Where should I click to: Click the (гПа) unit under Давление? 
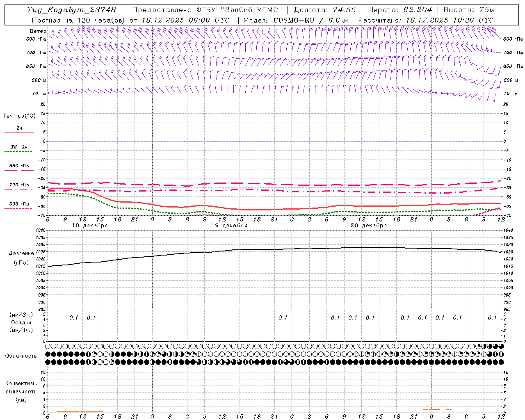click(21, 262)
